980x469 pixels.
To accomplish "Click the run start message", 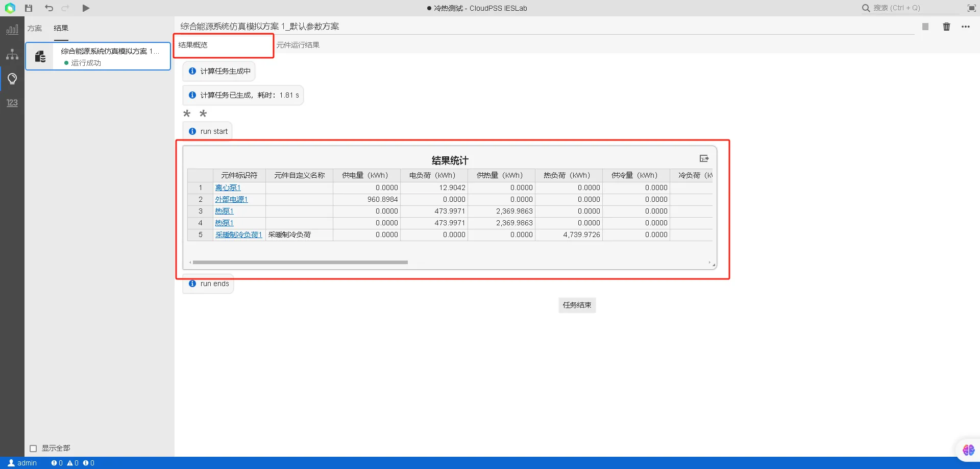I will [x=208, y=131].
